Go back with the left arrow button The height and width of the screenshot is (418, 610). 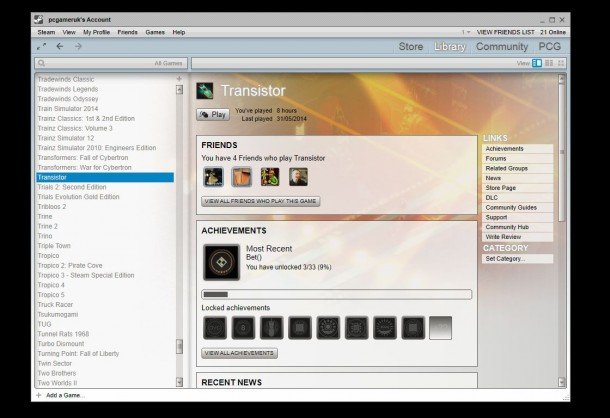pyautogui.click(x=60, y=46)
